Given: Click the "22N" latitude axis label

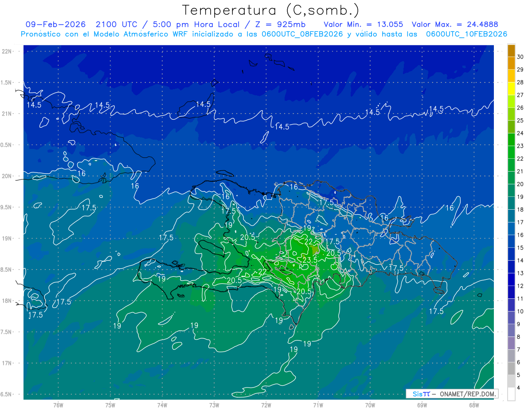Looking at the screenshot, I should point(6,51).
